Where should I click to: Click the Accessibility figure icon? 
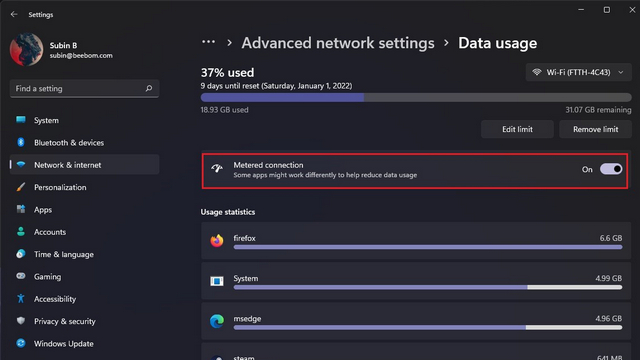(x=21, y=299)
